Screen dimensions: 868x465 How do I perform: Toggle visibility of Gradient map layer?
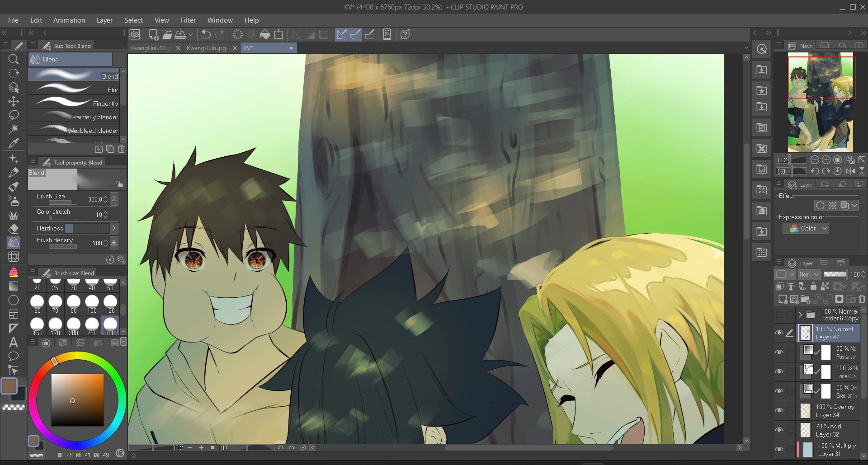pos(779,391)
